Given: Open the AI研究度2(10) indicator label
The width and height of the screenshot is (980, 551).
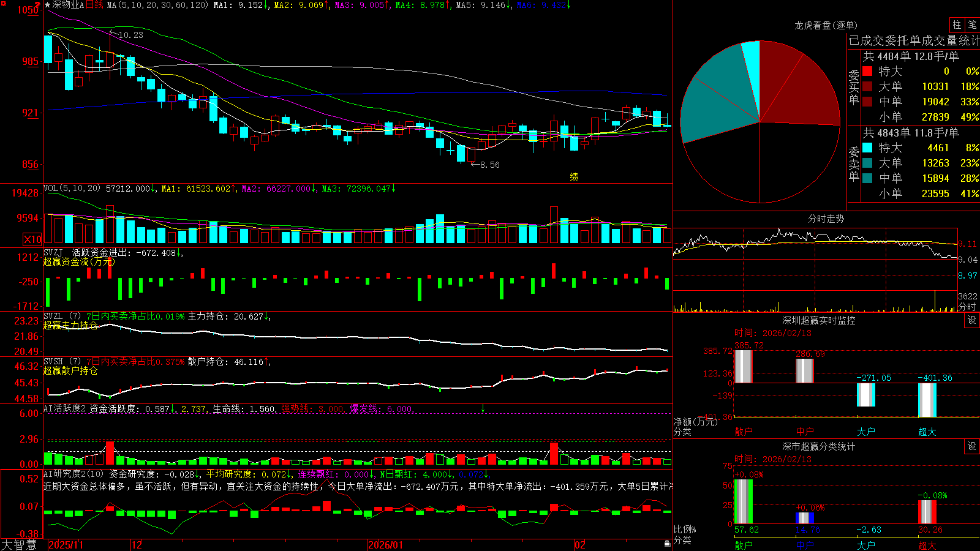Looking at the screenshot, I should coord(74,474).
